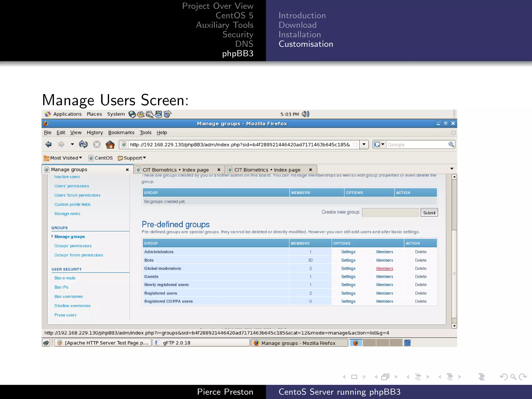Open the list all tabs dropdown arrow
This screenshot has height=399, width=532.
coord(452,169)
